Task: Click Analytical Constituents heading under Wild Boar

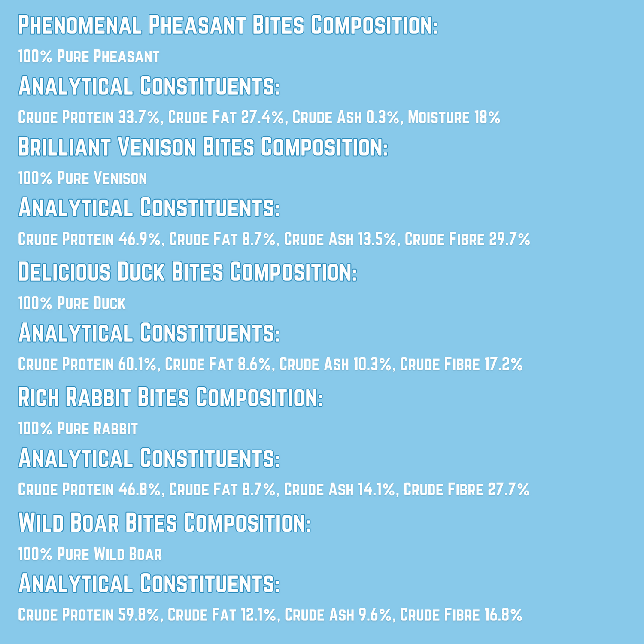Action: coord(149,583)
